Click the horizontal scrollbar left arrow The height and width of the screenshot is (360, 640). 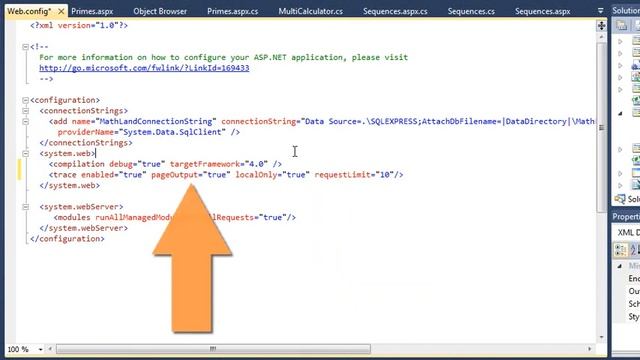50,349
